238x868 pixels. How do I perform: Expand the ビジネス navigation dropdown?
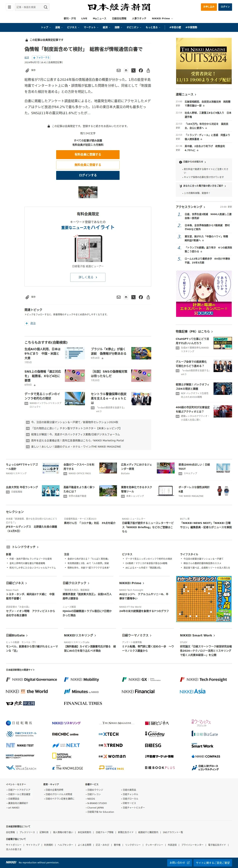[x=73, y=27]
